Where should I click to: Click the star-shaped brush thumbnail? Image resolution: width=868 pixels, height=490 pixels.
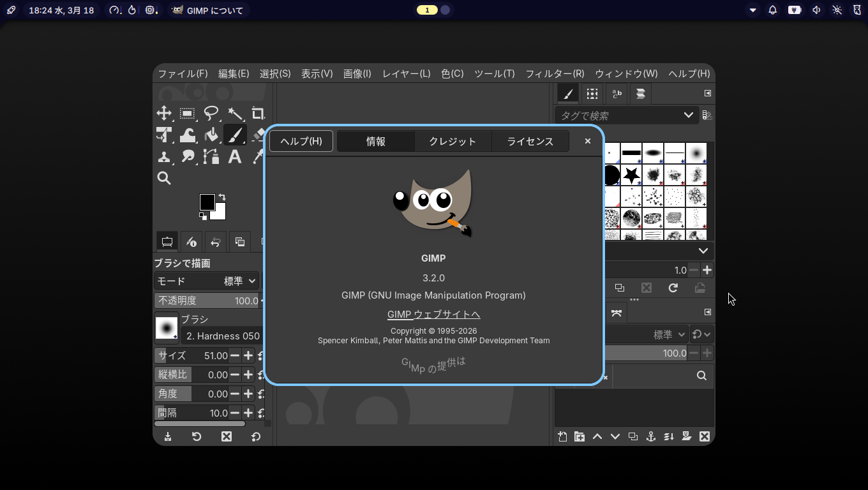tap(632, 174)
